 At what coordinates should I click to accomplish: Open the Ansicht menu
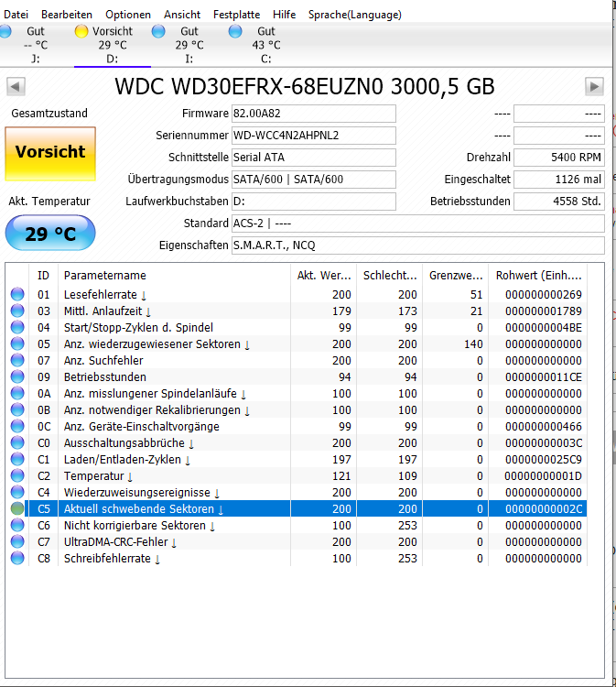(182, 15)
